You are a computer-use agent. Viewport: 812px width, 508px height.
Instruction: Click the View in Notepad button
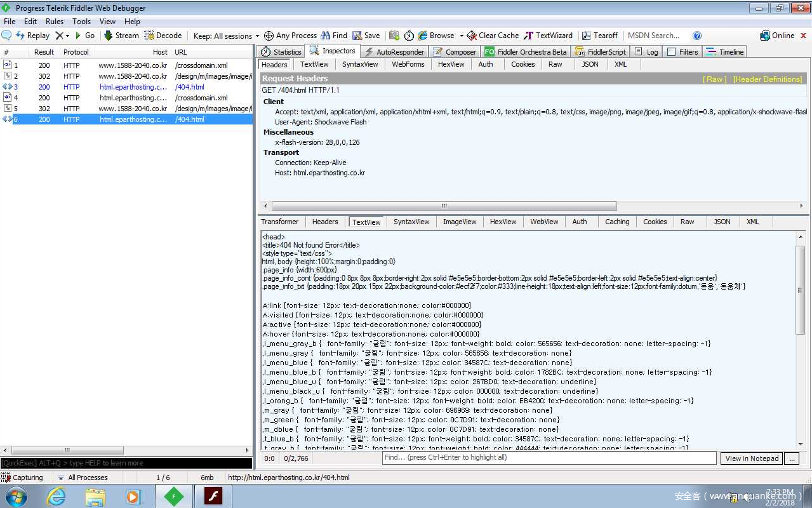752,458
